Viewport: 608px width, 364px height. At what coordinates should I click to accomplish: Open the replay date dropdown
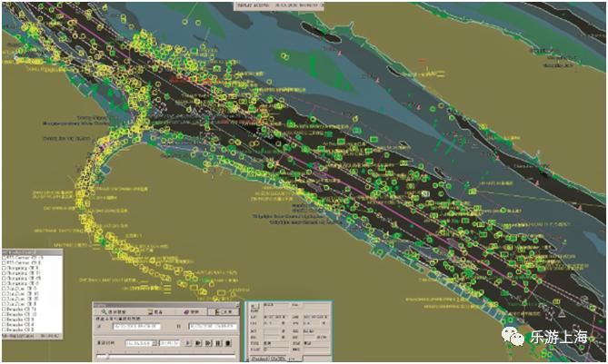coord(154,342)
